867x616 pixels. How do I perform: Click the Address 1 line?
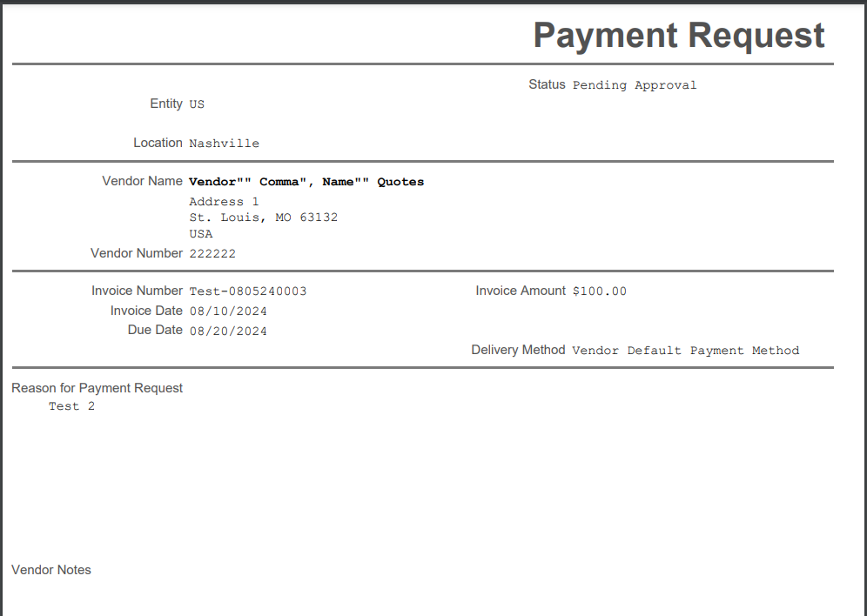click(224, 202)
